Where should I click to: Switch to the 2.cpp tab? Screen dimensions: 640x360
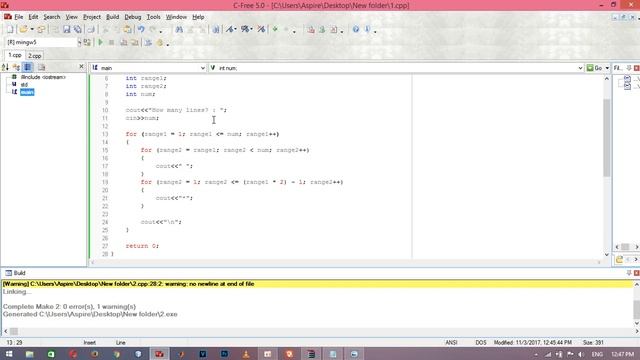[35, 56]
